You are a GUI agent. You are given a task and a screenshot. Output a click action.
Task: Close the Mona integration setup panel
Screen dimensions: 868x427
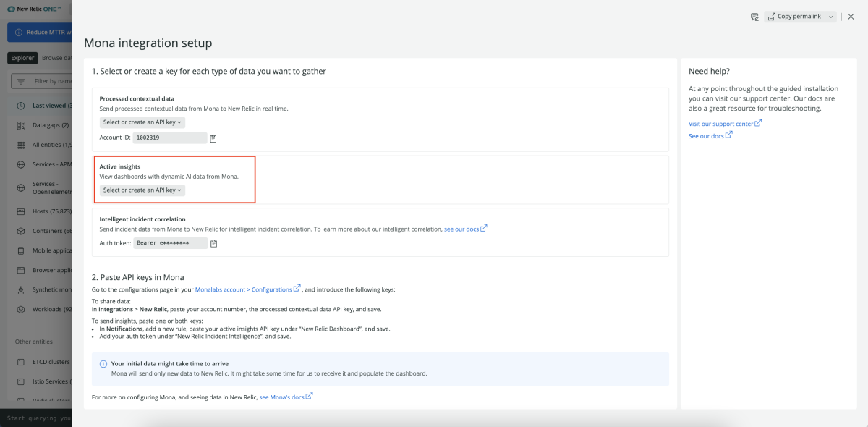tap(851, 17)
